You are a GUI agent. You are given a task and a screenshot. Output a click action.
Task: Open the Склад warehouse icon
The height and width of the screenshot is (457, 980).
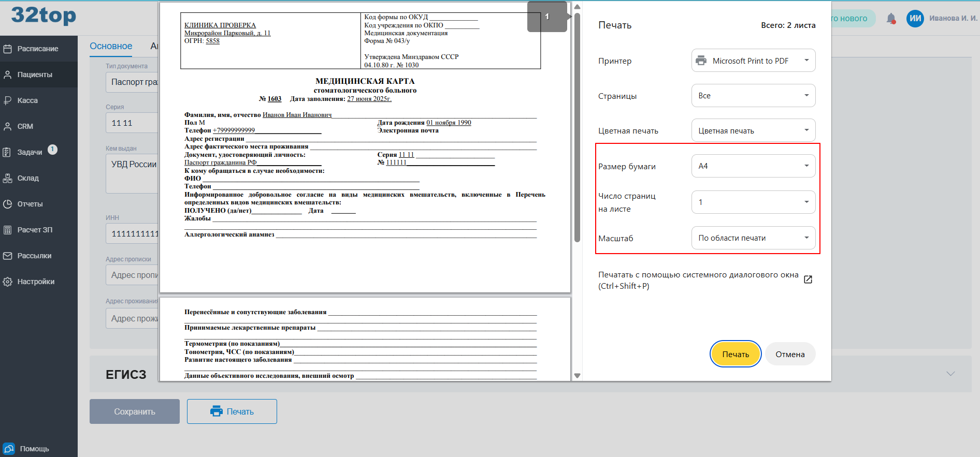(x=8, y=178)
